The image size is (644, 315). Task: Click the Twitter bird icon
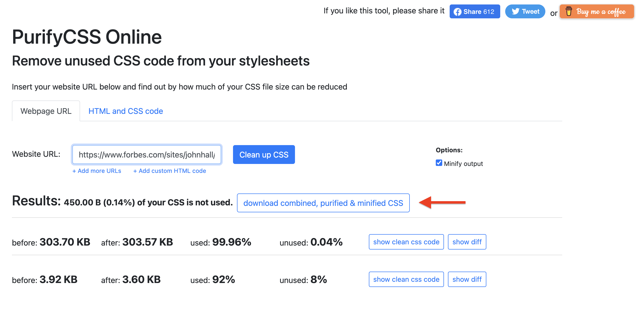(x=516, y=11)
